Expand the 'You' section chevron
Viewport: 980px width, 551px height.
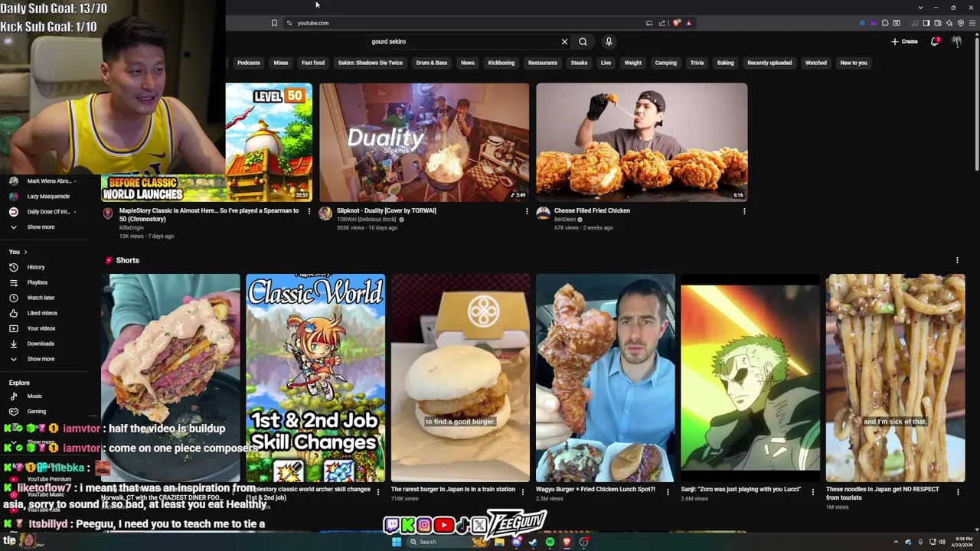[x=25, y=252]
